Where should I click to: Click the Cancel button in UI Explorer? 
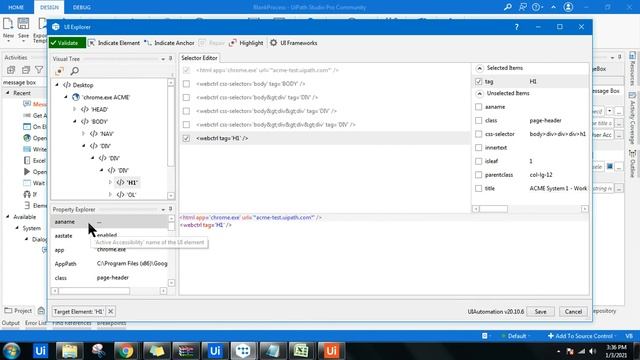click(573, 311)
